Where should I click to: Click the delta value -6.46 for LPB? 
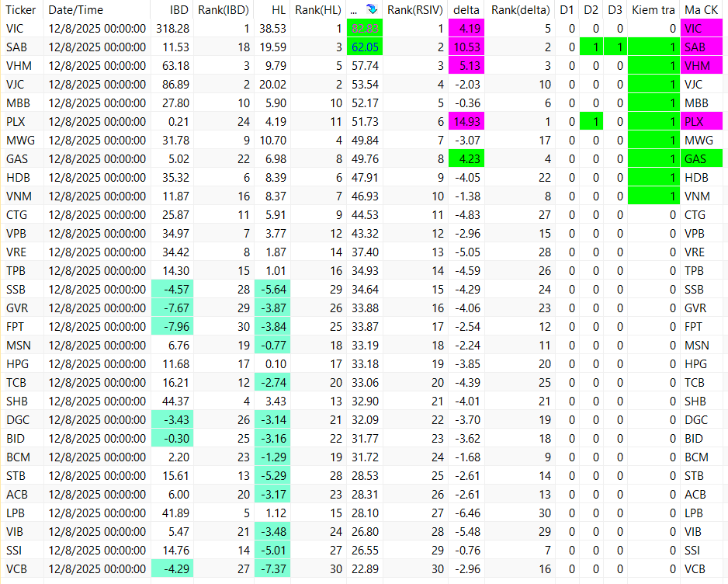(x=467, y=513)
